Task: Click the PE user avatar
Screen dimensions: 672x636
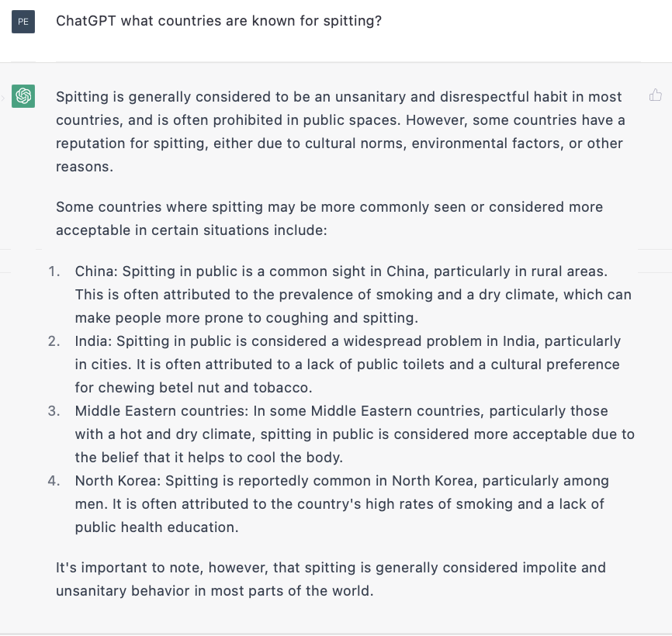Action: pos(23,22)
